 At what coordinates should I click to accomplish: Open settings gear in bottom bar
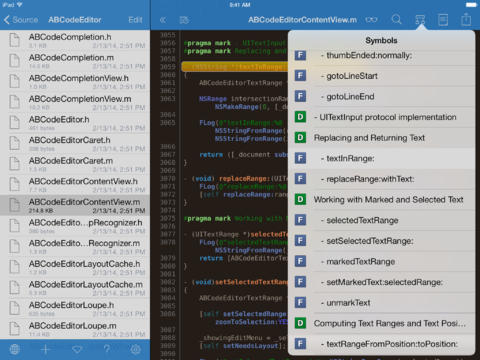135,349
